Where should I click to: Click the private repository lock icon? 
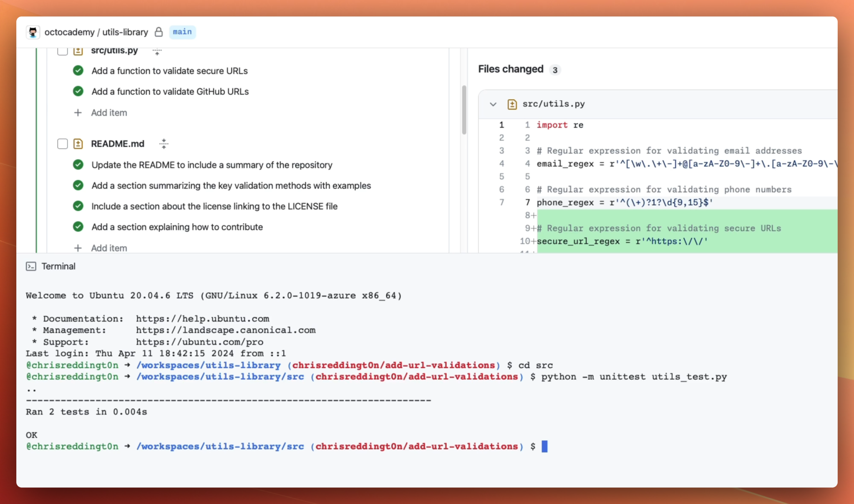tap(159, 32)
